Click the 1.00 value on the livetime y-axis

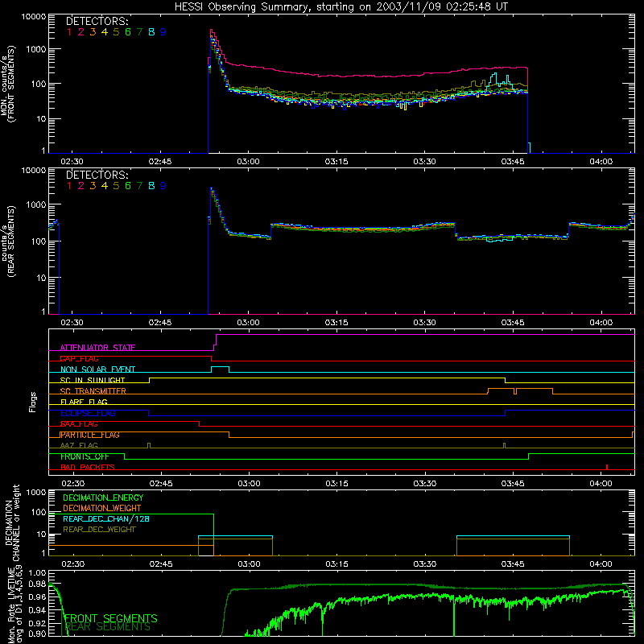click(x=37, y=572)
